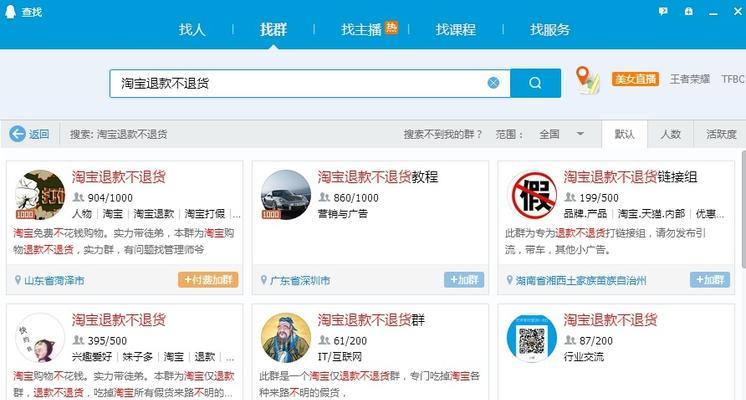Open the cartoon girl avatar of 395/500 group
The image size is (746, 400).
pos(40,338)
